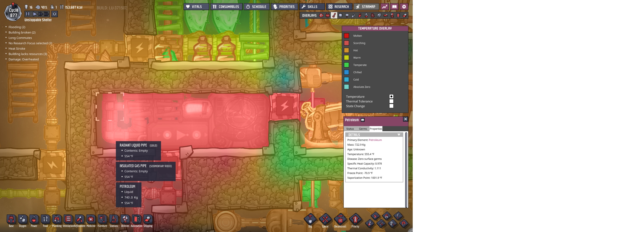The height and width of the screenshot is (232, 644).
Task: Show the Oxygen overlay
Action: (x=321, y=15)
